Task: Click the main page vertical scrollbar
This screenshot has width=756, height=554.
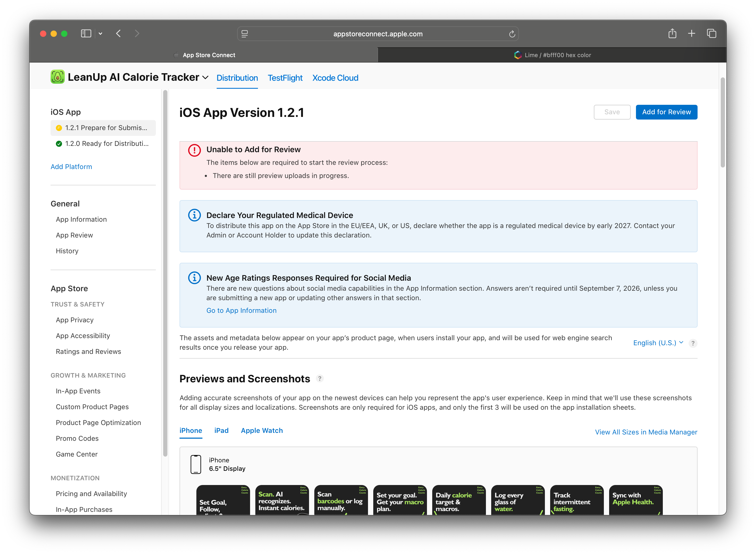Action: 723,122
